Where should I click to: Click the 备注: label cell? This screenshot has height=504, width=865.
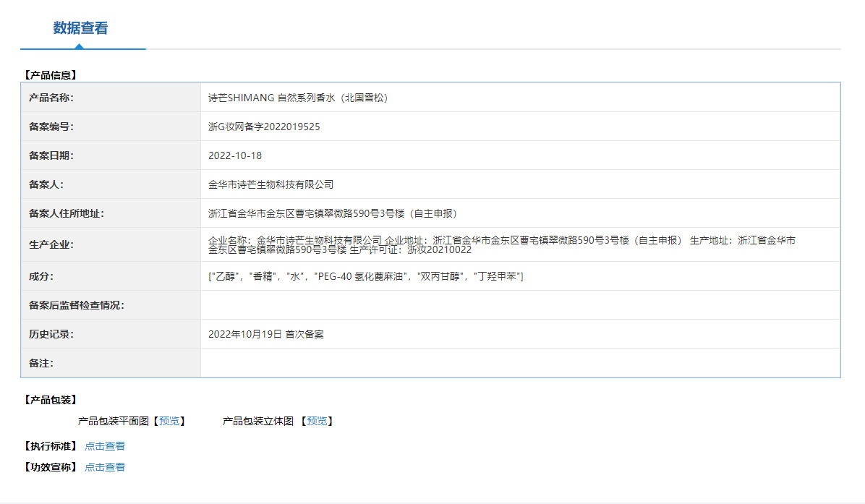coord(111,363)
